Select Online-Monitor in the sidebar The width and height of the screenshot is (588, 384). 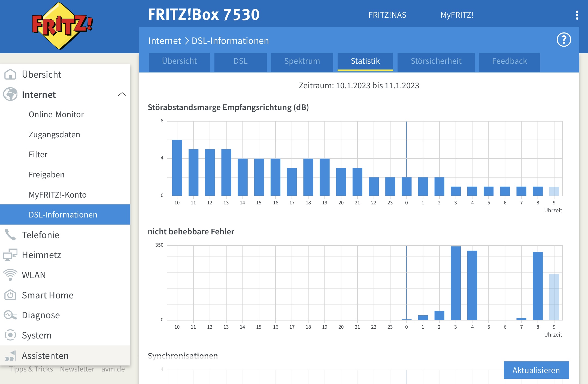(x=56, y=114)
